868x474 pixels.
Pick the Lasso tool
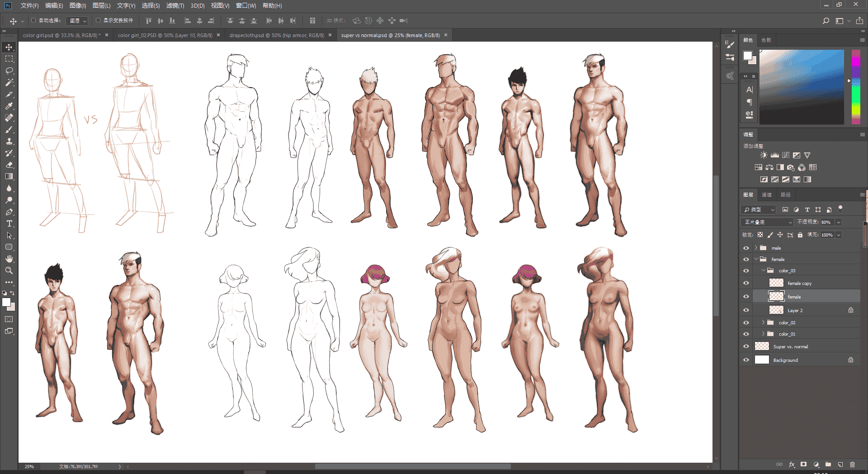click(9, 71)
